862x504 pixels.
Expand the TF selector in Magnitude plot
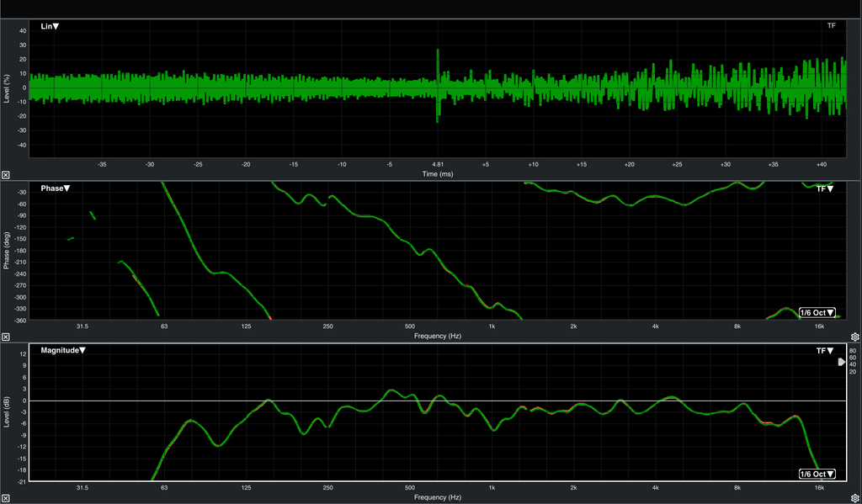824,350
